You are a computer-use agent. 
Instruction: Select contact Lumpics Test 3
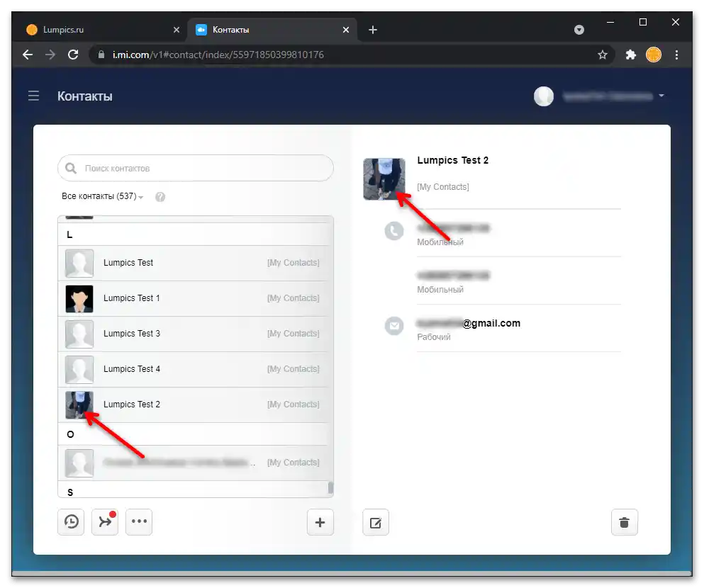[193, 334]
